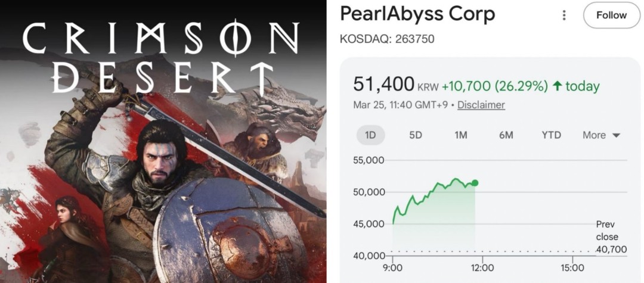
Task: Switch to the 5D time range
Action: (x=416, y=135)
